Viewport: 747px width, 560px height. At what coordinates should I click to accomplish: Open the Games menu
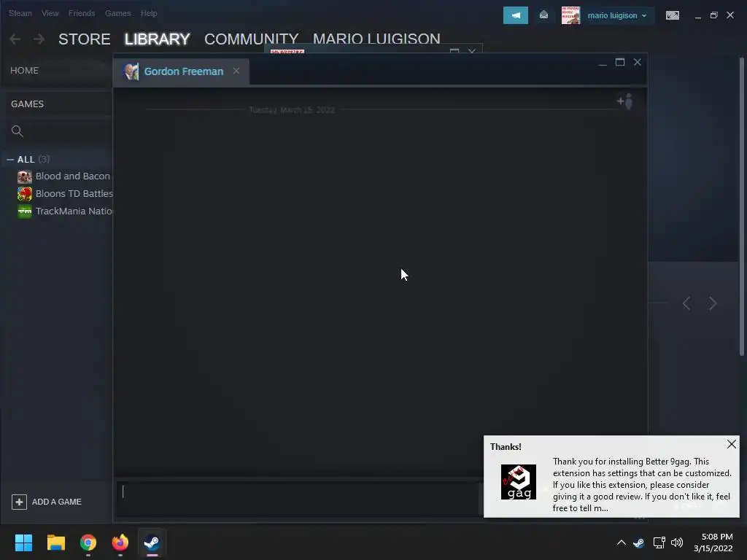tap(117, 13)
